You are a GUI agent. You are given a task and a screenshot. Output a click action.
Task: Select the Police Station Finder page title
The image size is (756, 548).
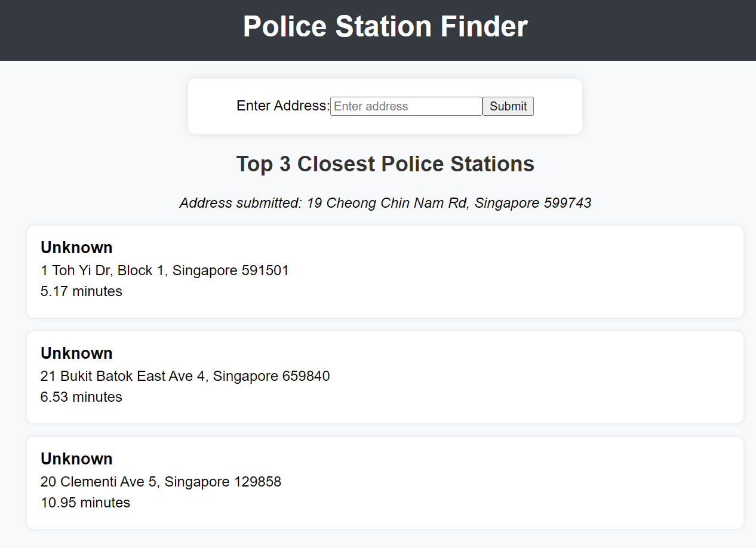385,26
